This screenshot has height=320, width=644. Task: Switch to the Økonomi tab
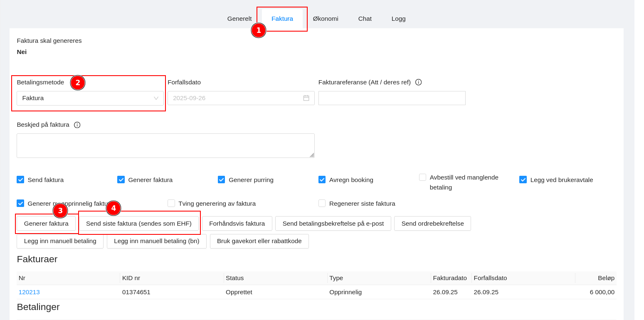coord(326,19)
